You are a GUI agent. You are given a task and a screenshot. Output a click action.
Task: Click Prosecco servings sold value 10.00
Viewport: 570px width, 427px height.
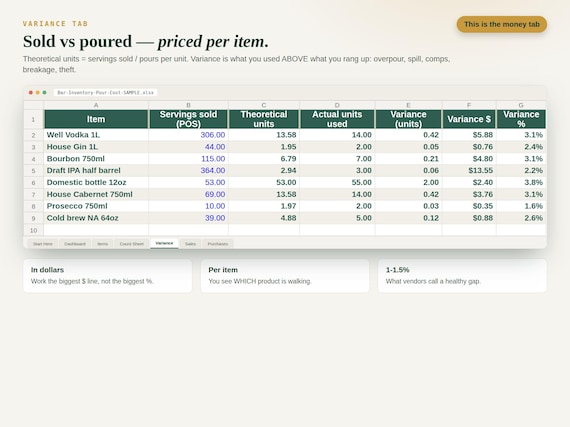pyautogui.click(x=188, y=206)
